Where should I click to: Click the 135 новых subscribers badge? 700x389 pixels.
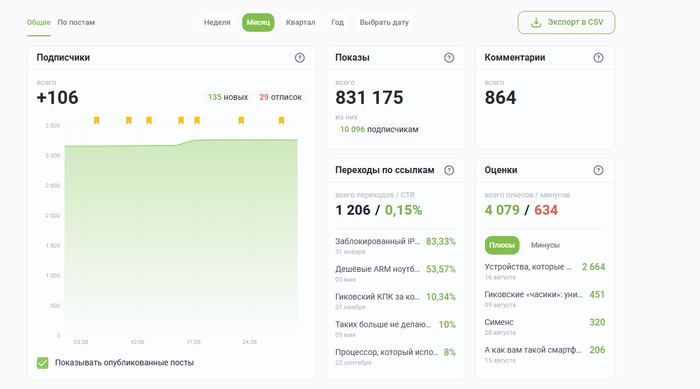tap(228, 97)
